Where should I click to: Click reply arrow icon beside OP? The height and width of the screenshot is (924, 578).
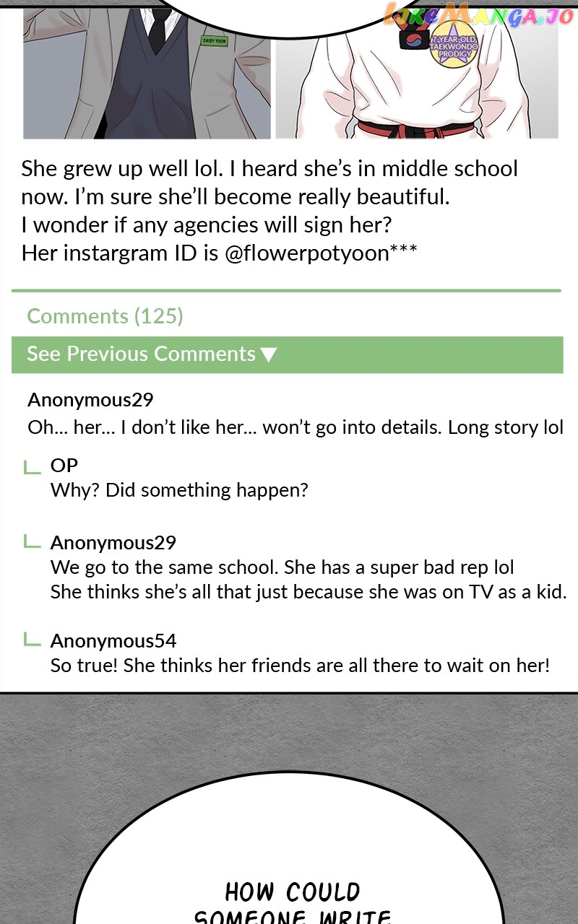33,467
